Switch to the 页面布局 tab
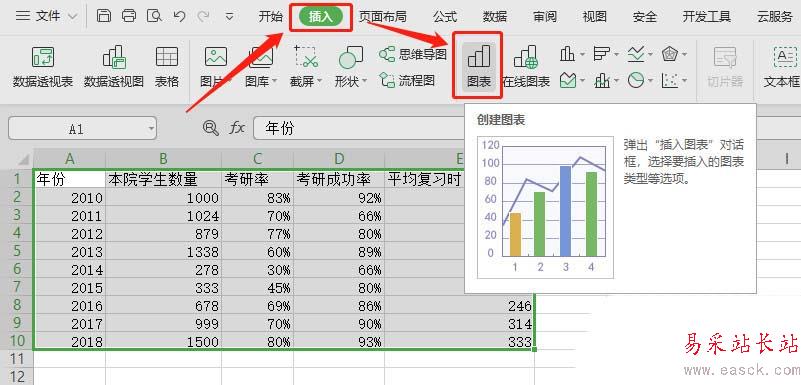Image resolution: width=801 pixels, height=385 pixels. coord(382,17)
